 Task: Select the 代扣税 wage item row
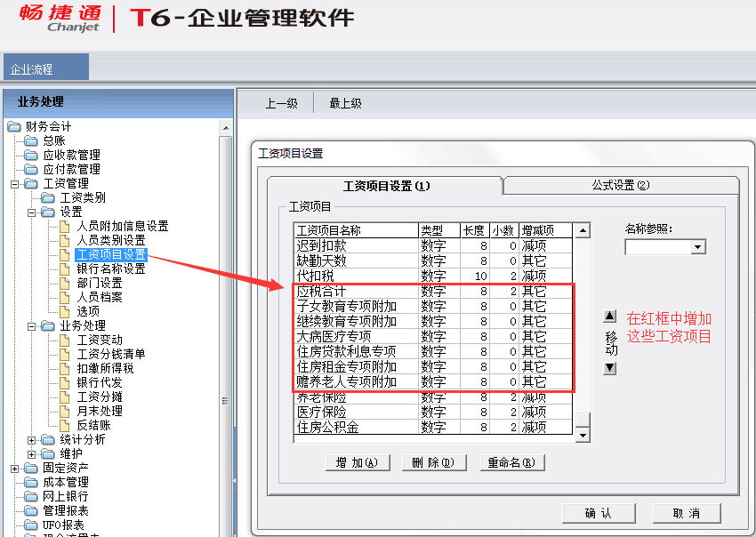(x=433, y=277)
